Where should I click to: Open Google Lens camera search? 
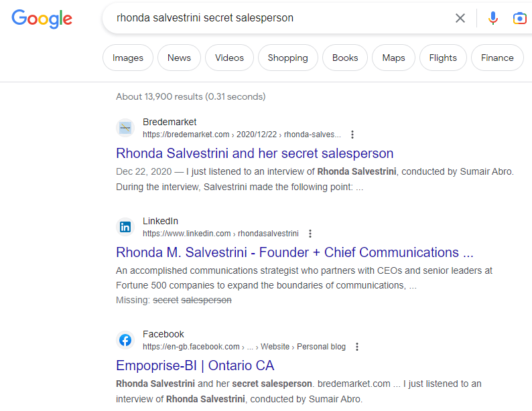pos(519,18)
